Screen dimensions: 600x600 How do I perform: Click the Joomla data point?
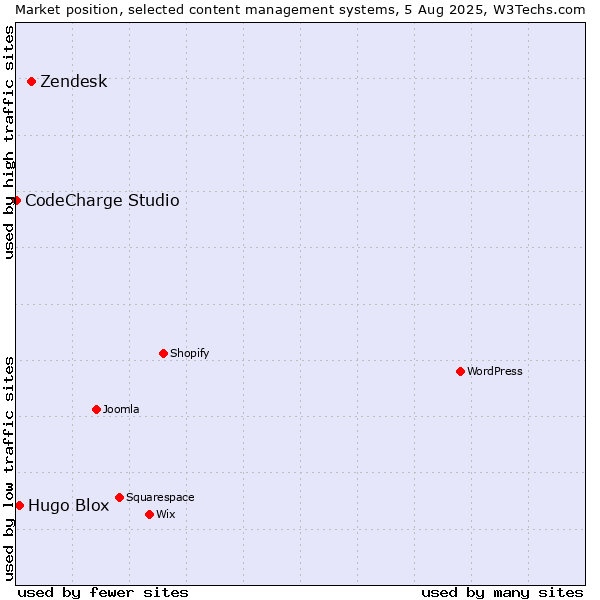coord(96,409)
